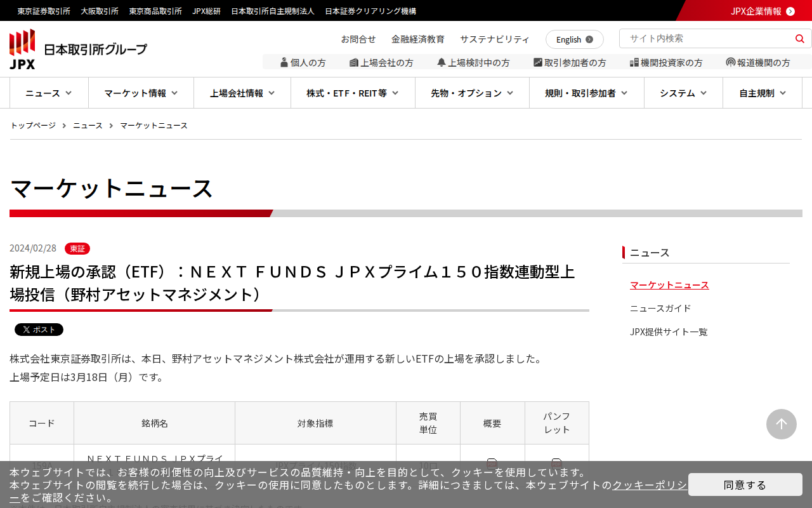This screenshot has height=508, width=812.
Task: Expand the ニュース menu
Action: point(49,93)
